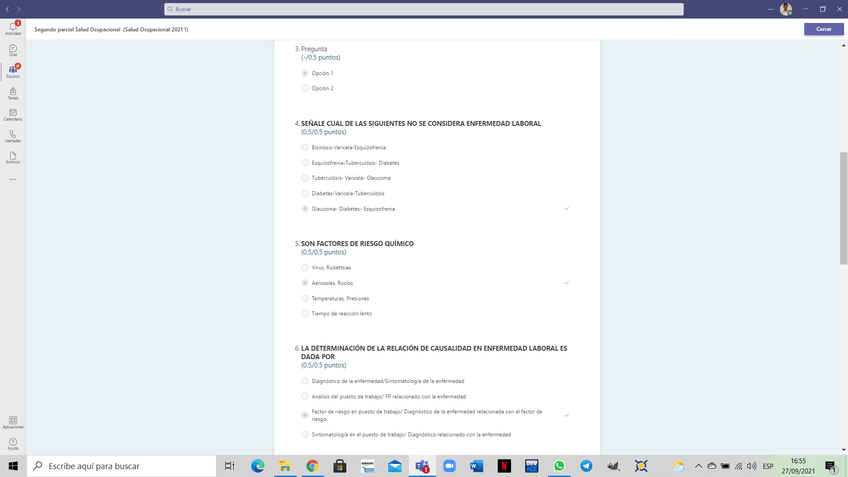Select Temperaturas, Presiones option

305,299
